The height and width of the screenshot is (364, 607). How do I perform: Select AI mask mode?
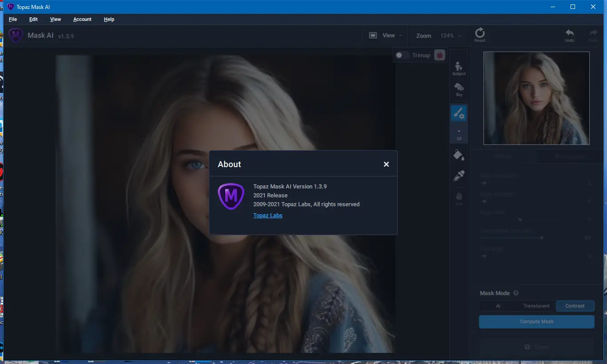[498, 306]
